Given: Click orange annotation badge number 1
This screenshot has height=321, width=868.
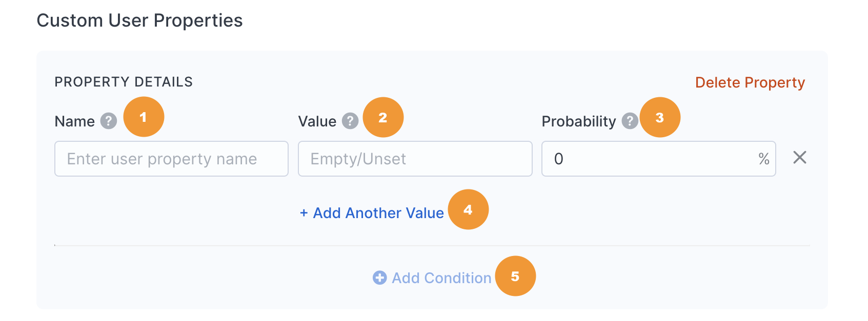Looking at the screenshot, I should coord(144,117).
